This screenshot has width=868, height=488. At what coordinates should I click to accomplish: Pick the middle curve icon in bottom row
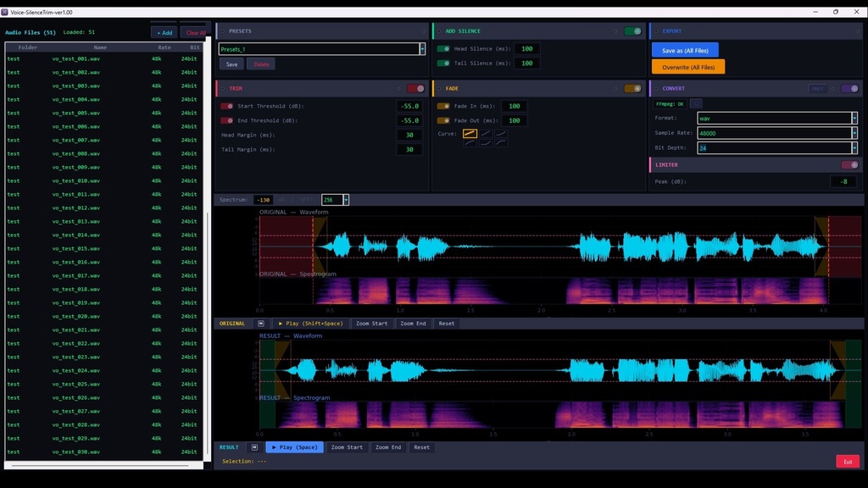pos(486,142)
